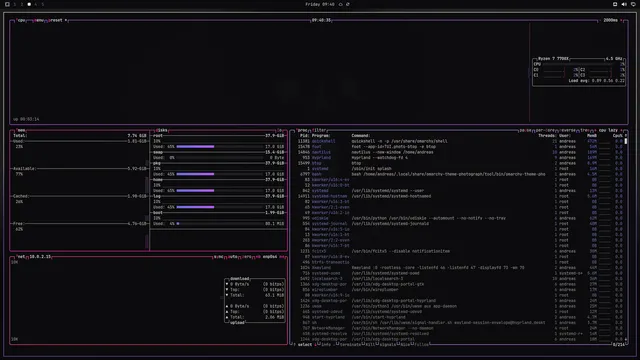Toggle the disks box label
The image size is (640, 360).
pos(162,130)
